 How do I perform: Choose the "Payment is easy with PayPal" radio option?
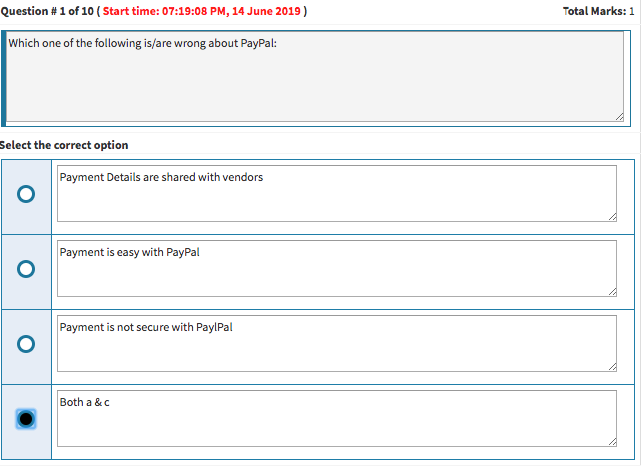[x=26, y=269]
